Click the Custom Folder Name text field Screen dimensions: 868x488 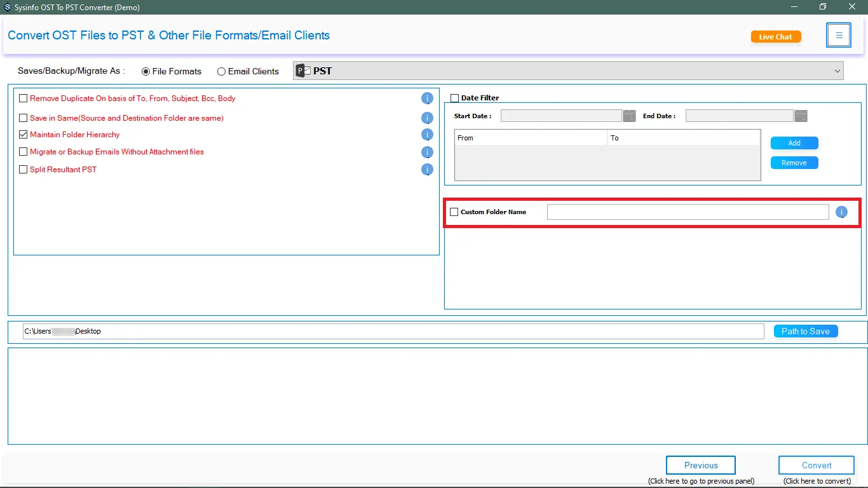point(688,212)
